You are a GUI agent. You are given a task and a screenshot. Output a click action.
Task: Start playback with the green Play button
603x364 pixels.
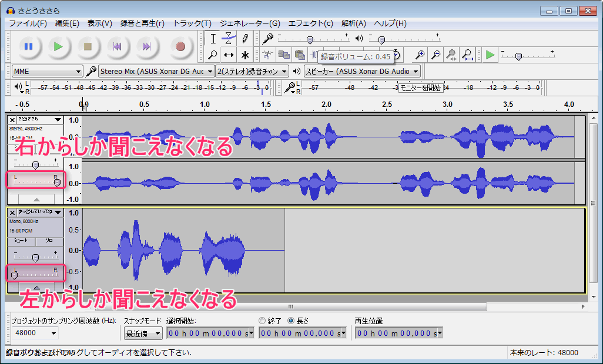click(x=58, y=46)
